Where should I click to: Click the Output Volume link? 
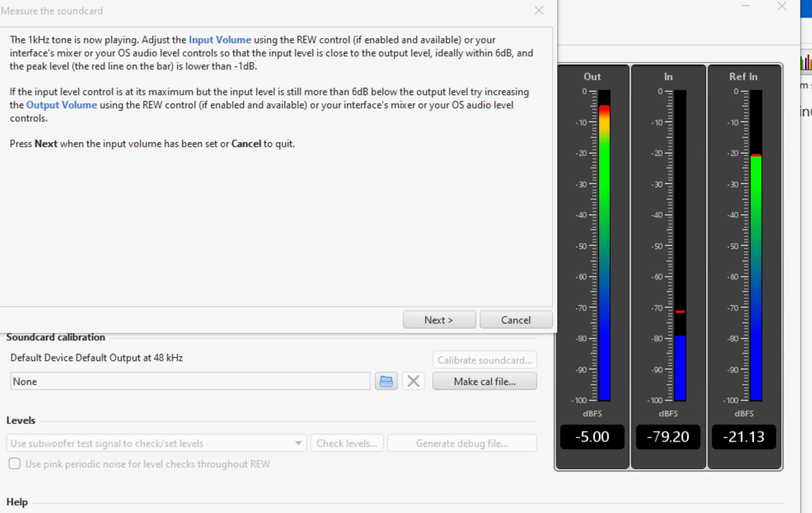tap(62, 105)
